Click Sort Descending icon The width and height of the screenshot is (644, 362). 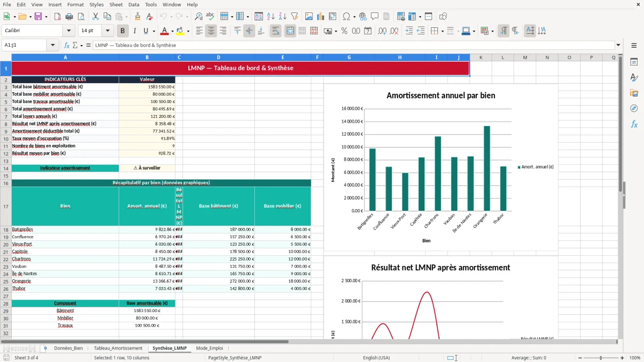coord(282,17)
